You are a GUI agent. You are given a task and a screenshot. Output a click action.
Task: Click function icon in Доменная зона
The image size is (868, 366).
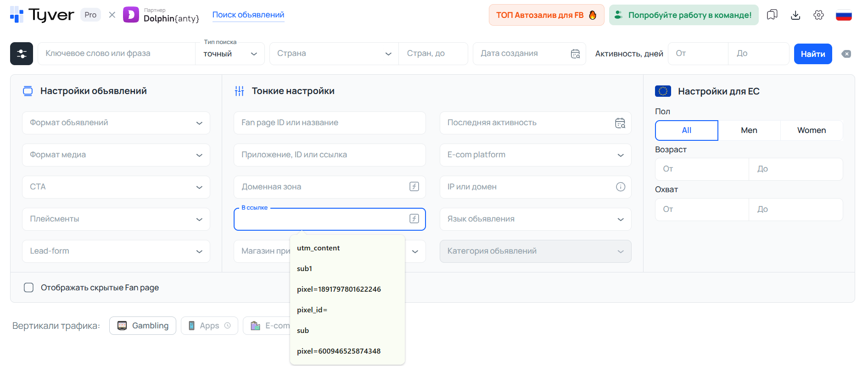coord(414,186)
